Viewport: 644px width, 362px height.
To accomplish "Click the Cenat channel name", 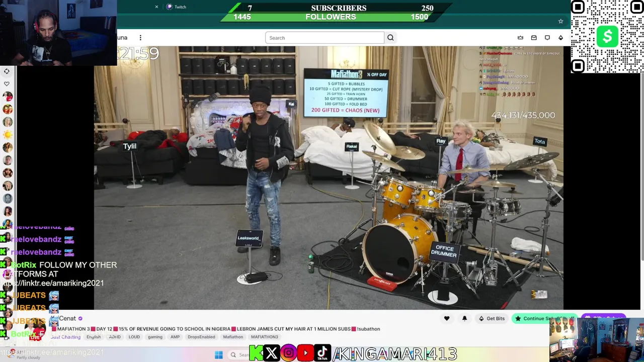I will tap(67, 318).
